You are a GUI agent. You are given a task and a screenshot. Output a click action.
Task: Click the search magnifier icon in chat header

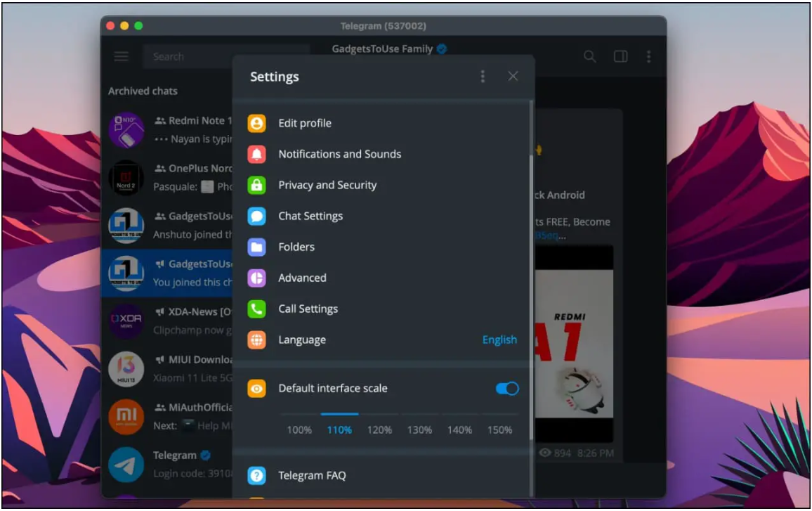click(590, 56)
